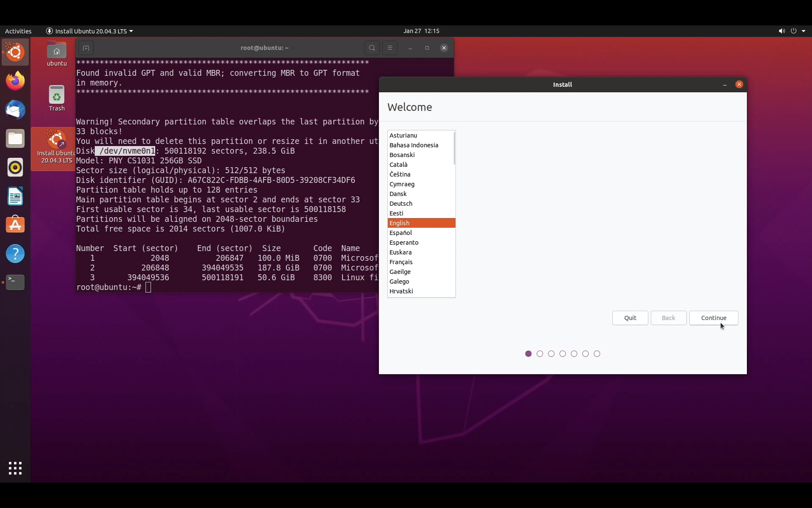The height and width of the screenshot is (508, 812).
Task: Launch Rhythmbox music player
Action: 15,167
